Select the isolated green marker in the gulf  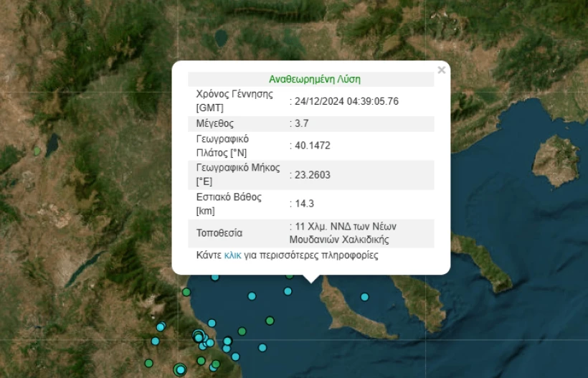[x=270, y=321]
